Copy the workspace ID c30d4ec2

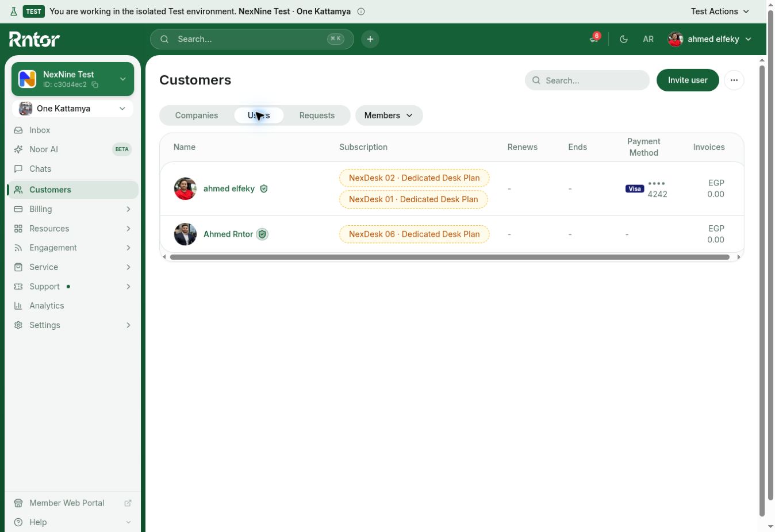coord(95,84)
